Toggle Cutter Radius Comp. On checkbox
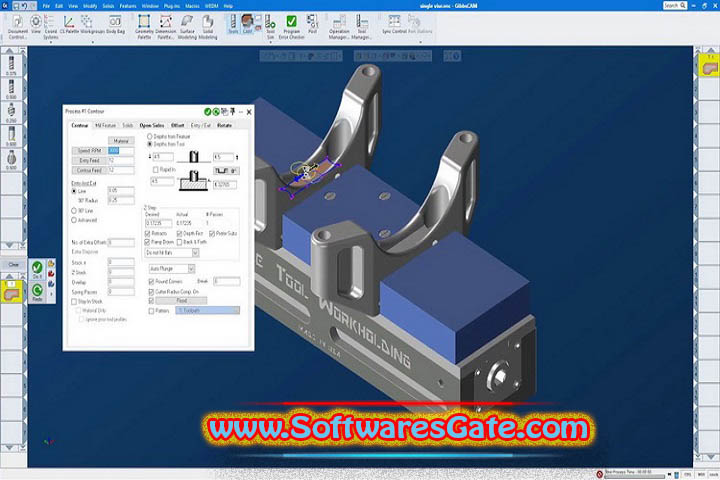The height and width of the screenshot is (480, 720). pyautogui.click(x=151, y=292)
